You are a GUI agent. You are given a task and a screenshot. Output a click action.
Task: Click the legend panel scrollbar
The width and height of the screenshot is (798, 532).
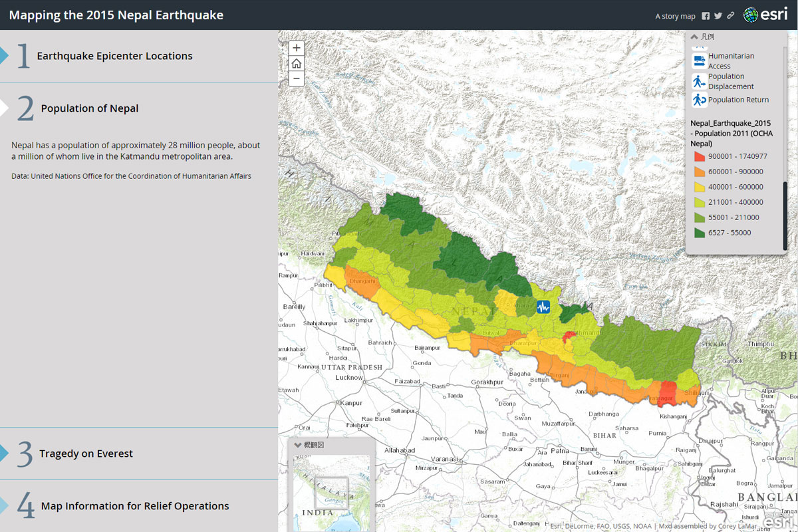(785, 213)
